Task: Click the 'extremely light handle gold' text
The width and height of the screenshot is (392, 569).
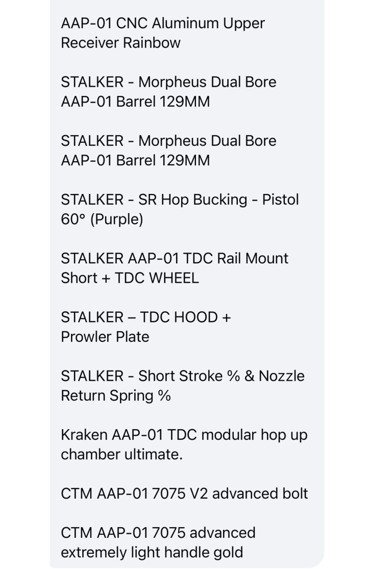Action: click(x=152, y=553)
